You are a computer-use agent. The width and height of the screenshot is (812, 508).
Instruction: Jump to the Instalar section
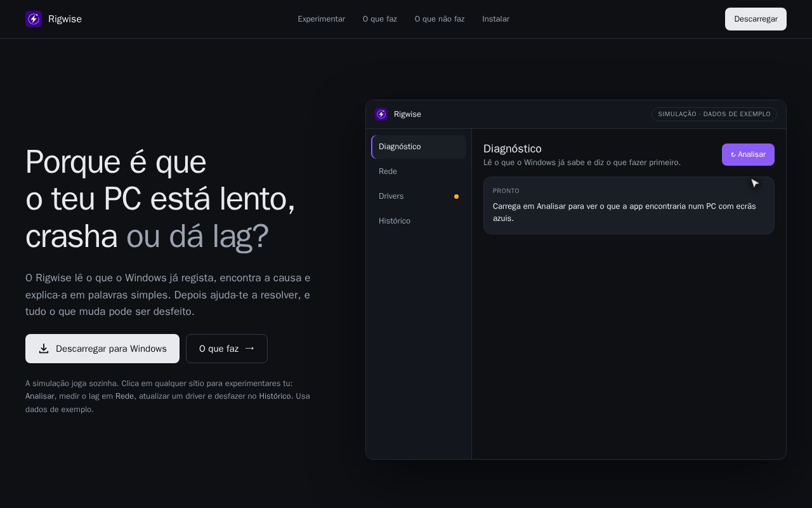pos(495,19)
